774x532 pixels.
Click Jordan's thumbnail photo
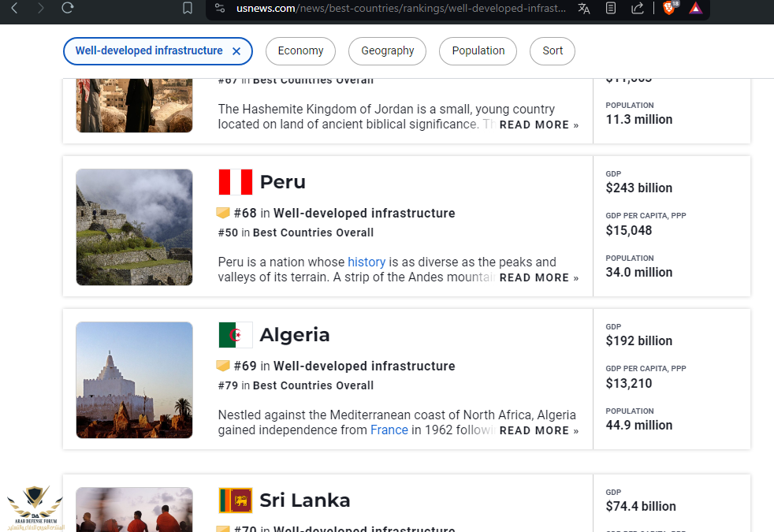tap(134, 105)
